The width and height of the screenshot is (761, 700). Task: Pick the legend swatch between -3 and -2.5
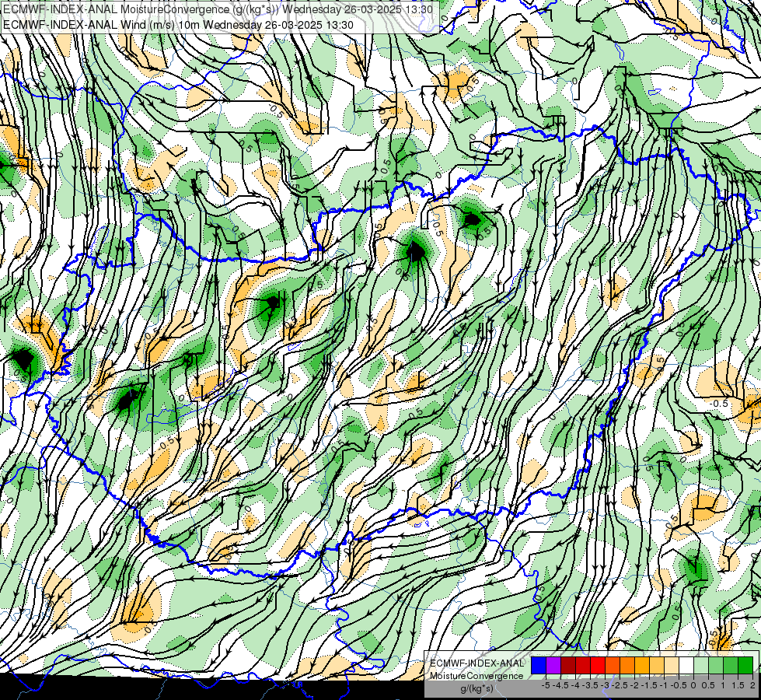click(x=613, y=666)
